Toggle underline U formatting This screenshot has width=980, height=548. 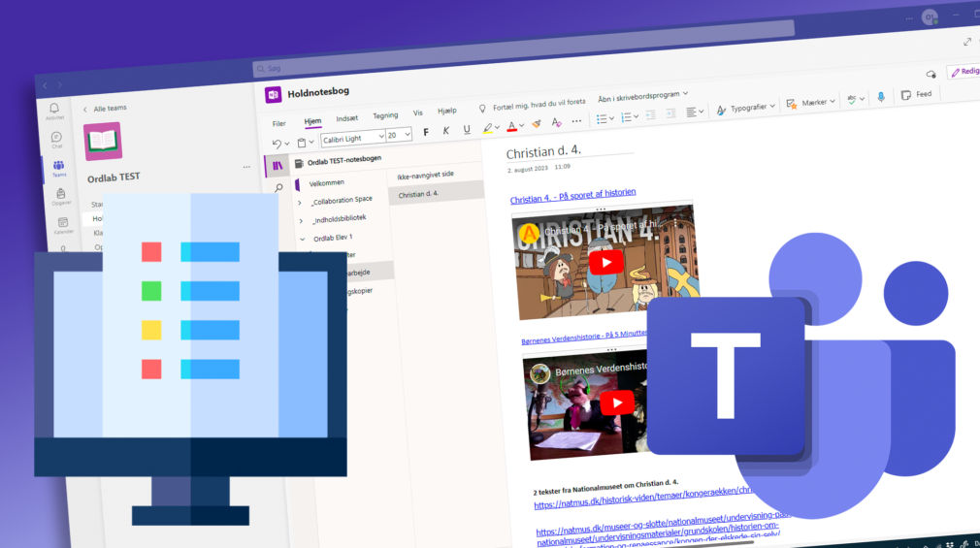pyautogui.click(x=467, y=129)
